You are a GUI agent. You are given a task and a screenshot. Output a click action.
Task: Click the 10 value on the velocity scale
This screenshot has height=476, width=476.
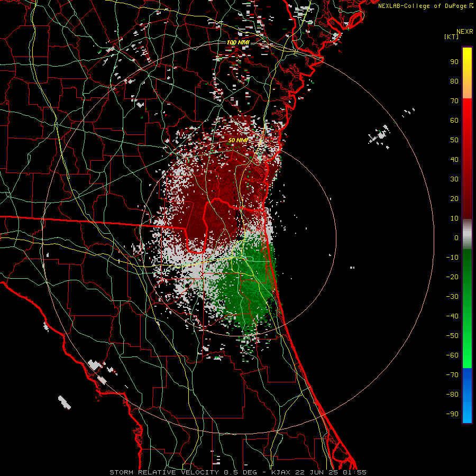(454, 218)
